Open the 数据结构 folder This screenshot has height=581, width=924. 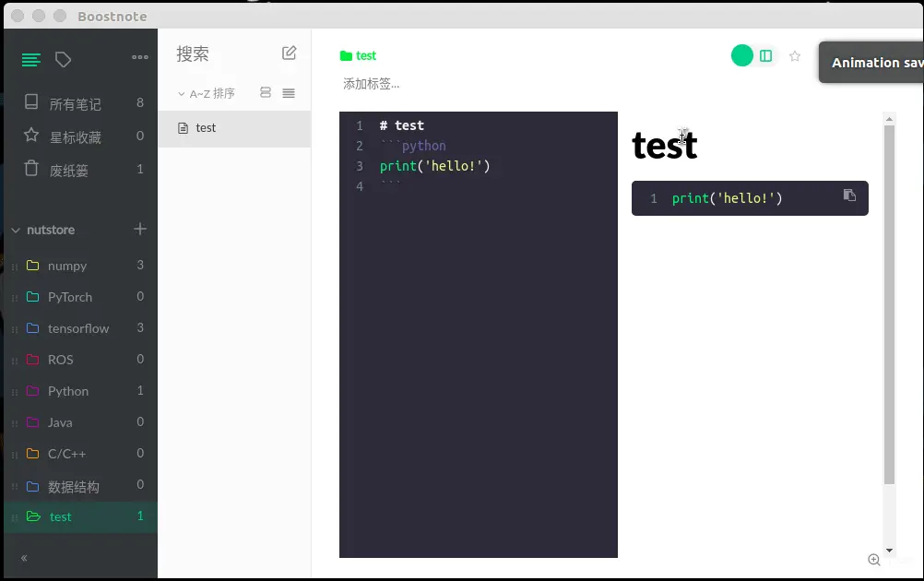coord(81,485)
